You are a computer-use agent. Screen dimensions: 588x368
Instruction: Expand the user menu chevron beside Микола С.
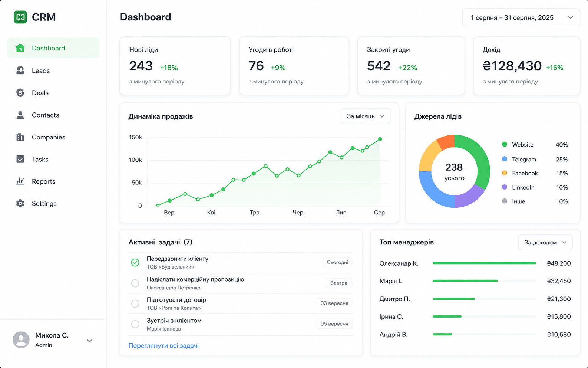[x=89, y=341]
